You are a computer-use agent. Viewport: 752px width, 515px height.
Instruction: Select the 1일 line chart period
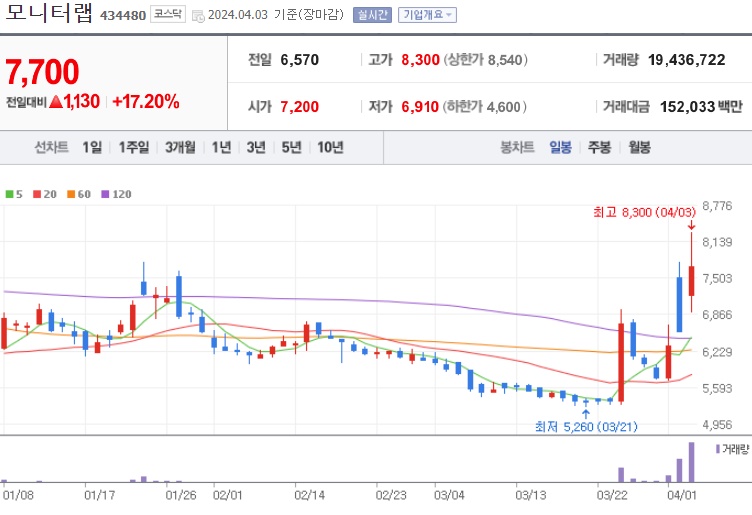tap(92, 147)
